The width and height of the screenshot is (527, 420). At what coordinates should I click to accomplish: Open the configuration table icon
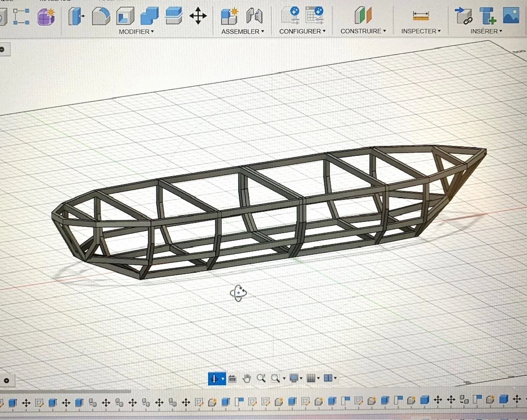[315, 16]
